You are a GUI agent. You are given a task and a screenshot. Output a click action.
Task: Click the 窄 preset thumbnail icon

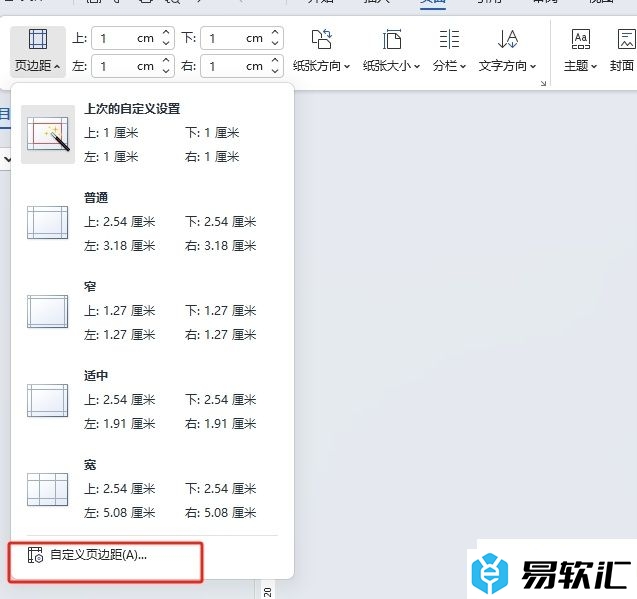[x=48, y=312]
